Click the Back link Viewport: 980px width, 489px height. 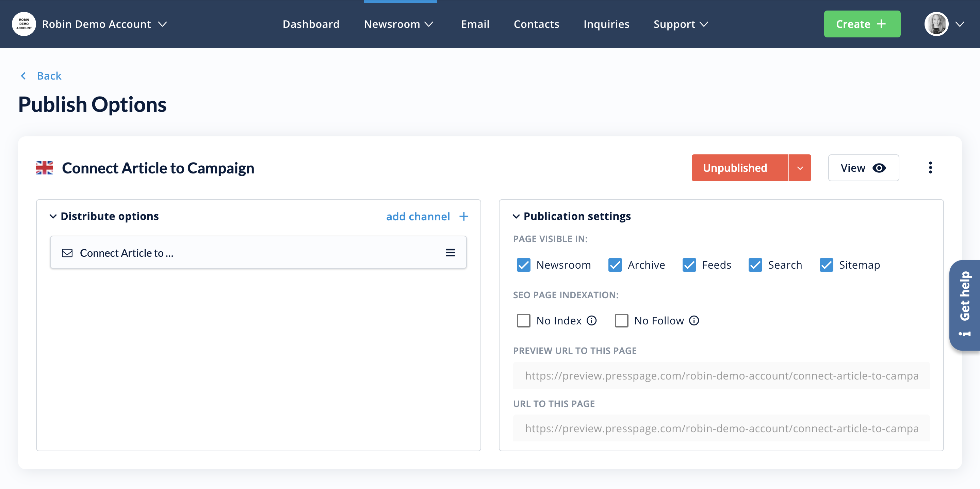(49, 76)
